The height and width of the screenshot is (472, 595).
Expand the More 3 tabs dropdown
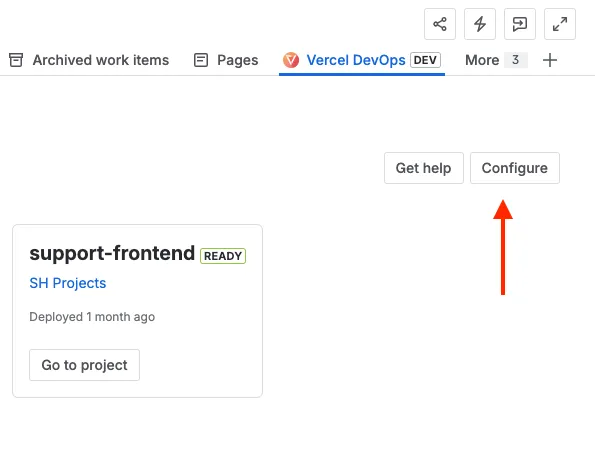pyautogui.click(x=496, y=60)
